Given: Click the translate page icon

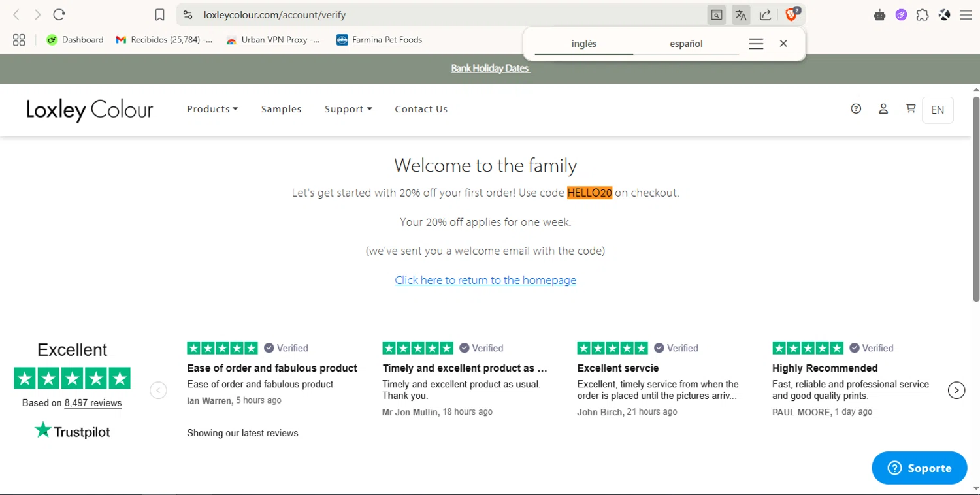Looking at the screenshot, I should click(x=741, y=14).
